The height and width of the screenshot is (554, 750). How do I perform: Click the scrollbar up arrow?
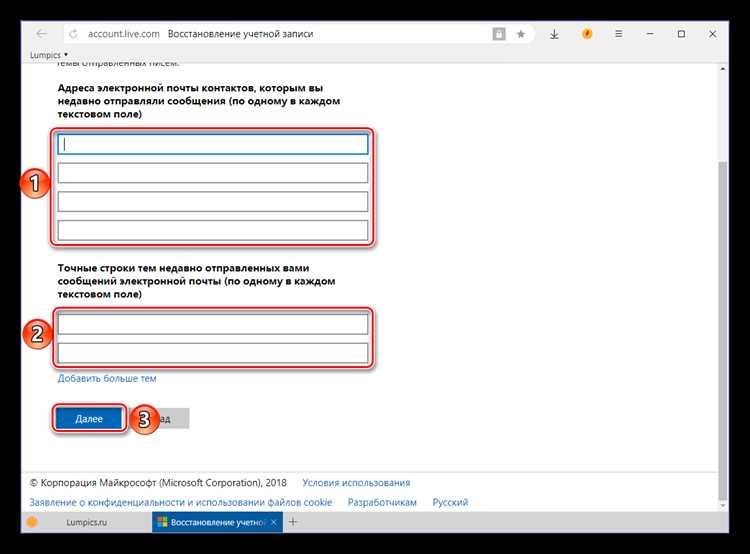pyautogui.click(x=723, y=69)
